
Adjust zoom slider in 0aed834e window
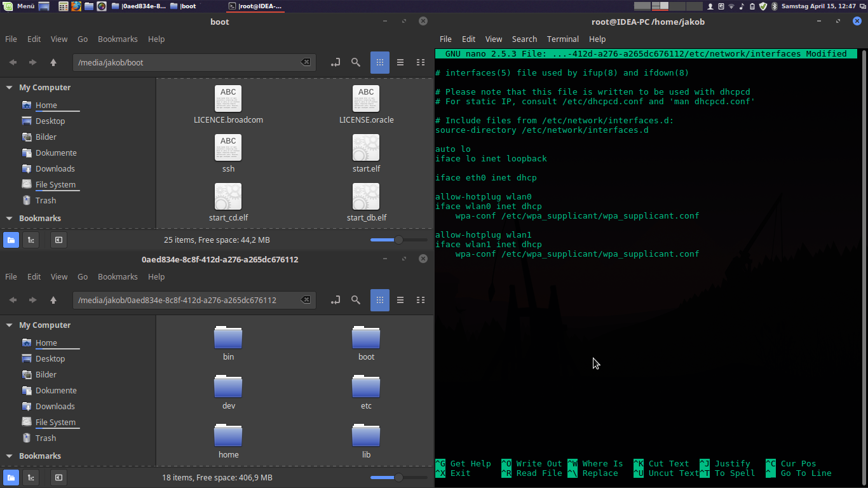pos(398,477)
